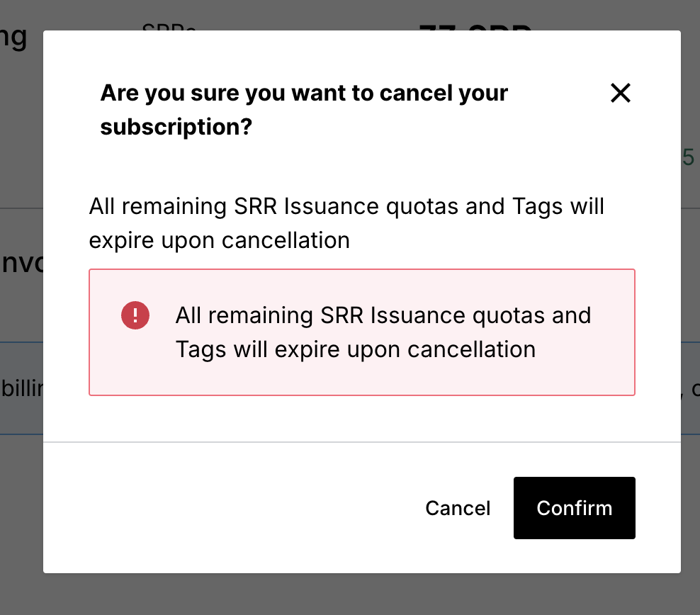Screen dimensions: 700x615
Task: Close the cancel subscription dialog with X
Action: pyautogui.click(x=621, y=93)
